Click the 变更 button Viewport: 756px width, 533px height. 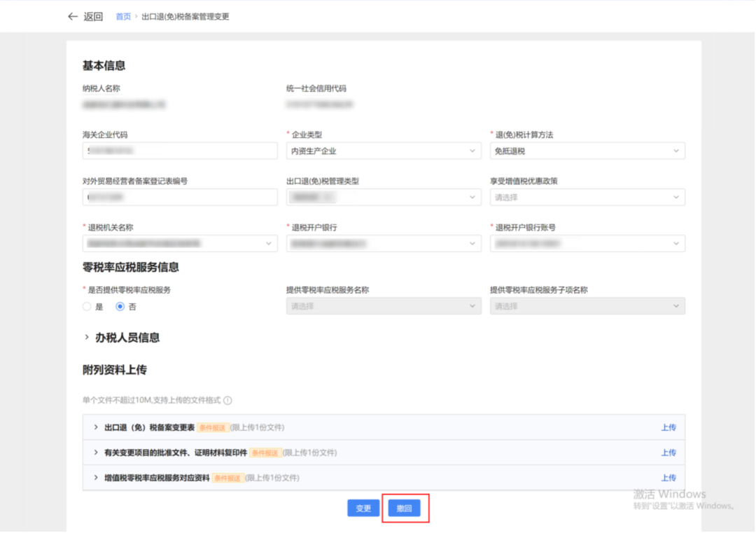click(363, 508)
